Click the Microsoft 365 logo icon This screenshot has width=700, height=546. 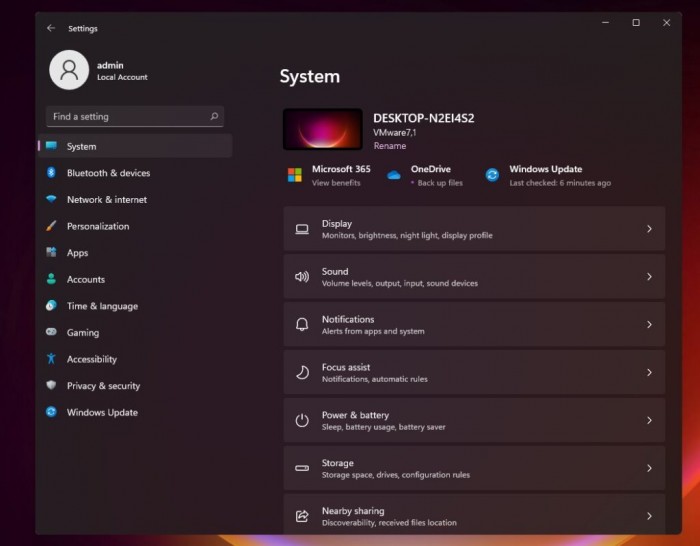pos(295,175)
